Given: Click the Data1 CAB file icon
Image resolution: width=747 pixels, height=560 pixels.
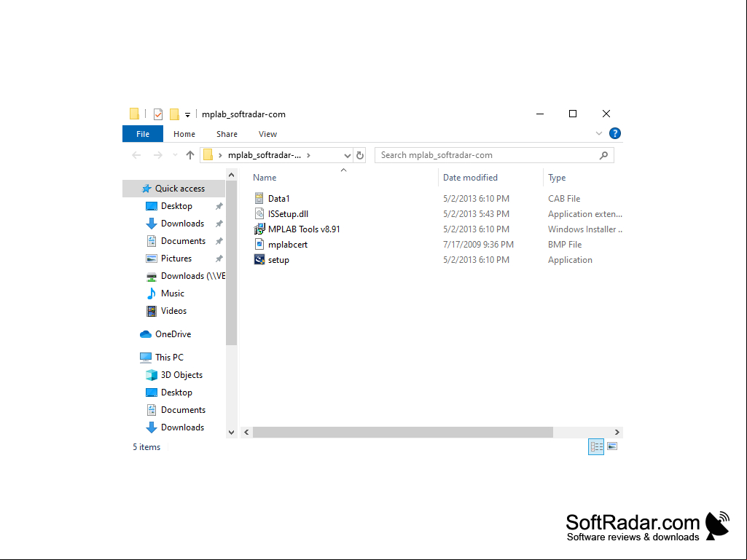Looking at the screenshot, I should pos(259,199).
